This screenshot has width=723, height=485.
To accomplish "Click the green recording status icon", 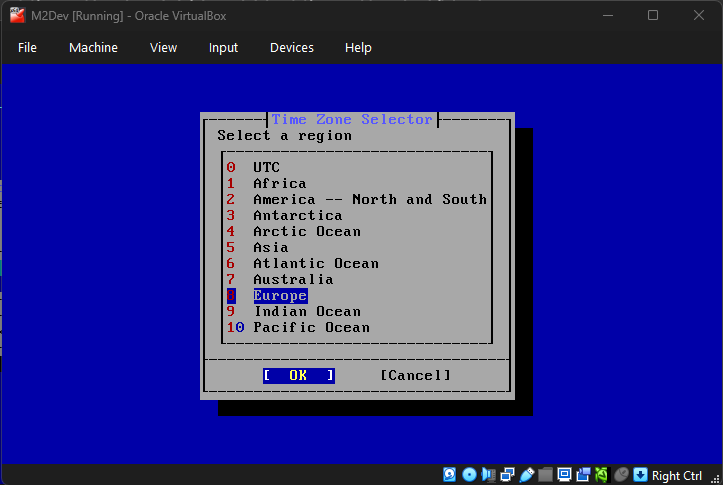I will 601,475.
